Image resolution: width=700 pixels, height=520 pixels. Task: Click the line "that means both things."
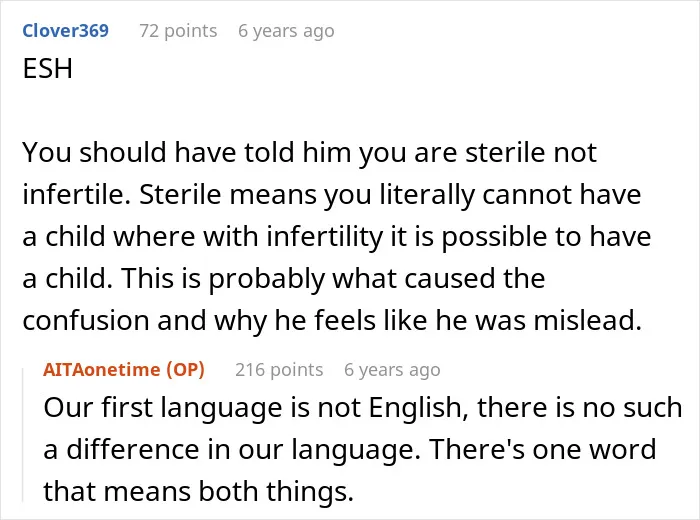(199, 491)
